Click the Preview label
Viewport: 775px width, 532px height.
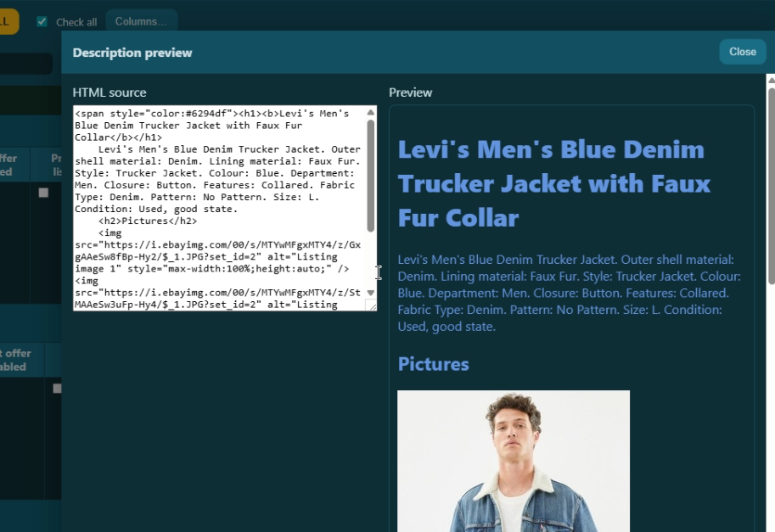tap(410, 92)
